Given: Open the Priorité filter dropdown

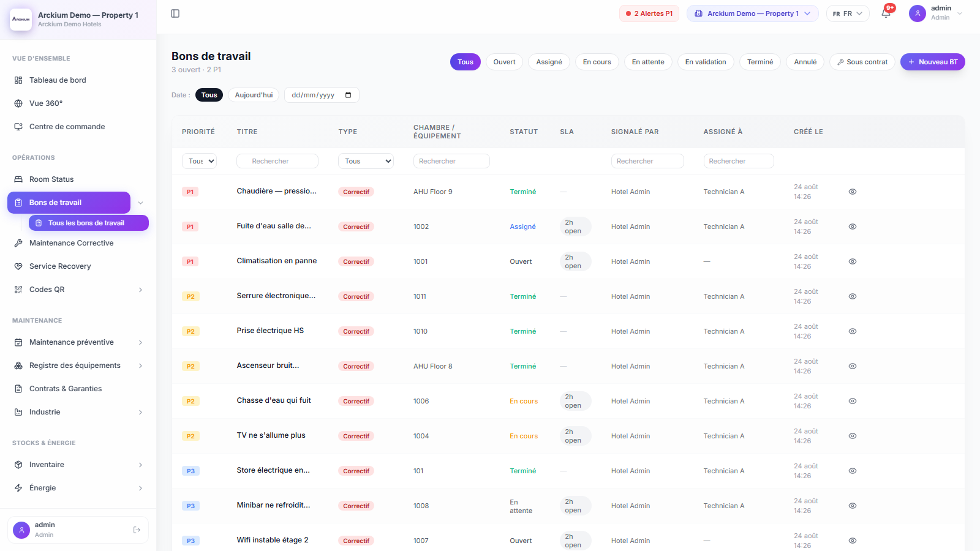Looking at the screenshot, I should tap(199, 161).
